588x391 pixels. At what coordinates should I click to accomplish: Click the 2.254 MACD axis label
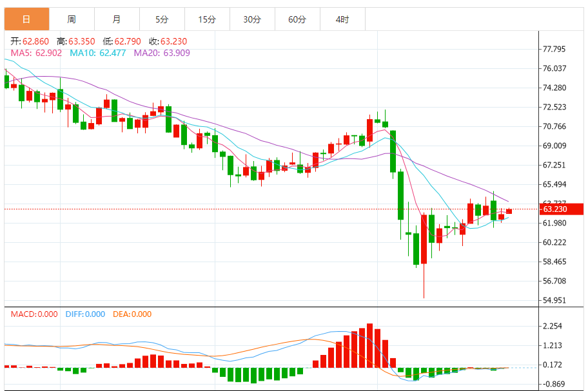pos(553,326)
